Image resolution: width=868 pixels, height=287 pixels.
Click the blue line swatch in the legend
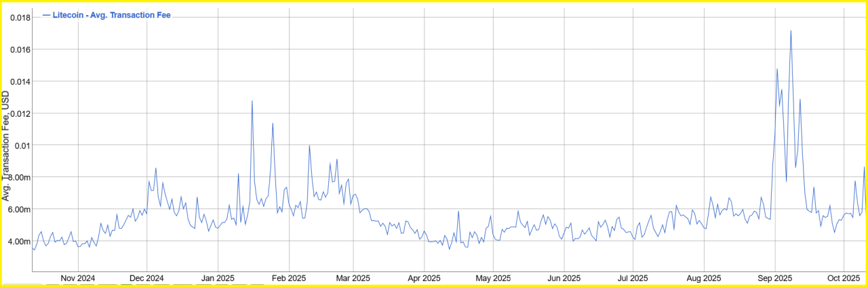[46, 15]
